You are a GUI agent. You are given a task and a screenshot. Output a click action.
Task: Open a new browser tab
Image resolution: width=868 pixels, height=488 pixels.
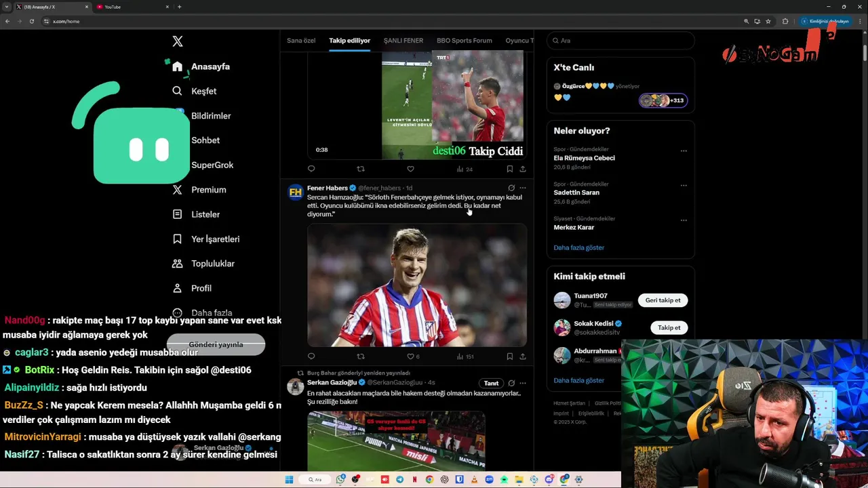(x=179, y=7)
